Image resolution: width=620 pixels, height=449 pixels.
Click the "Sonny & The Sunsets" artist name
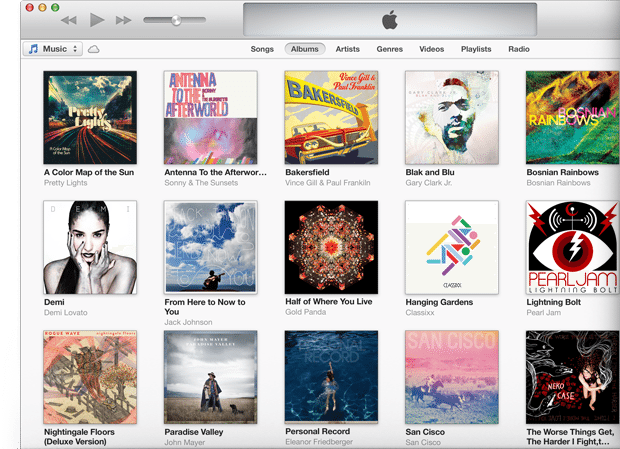(201, 183)
